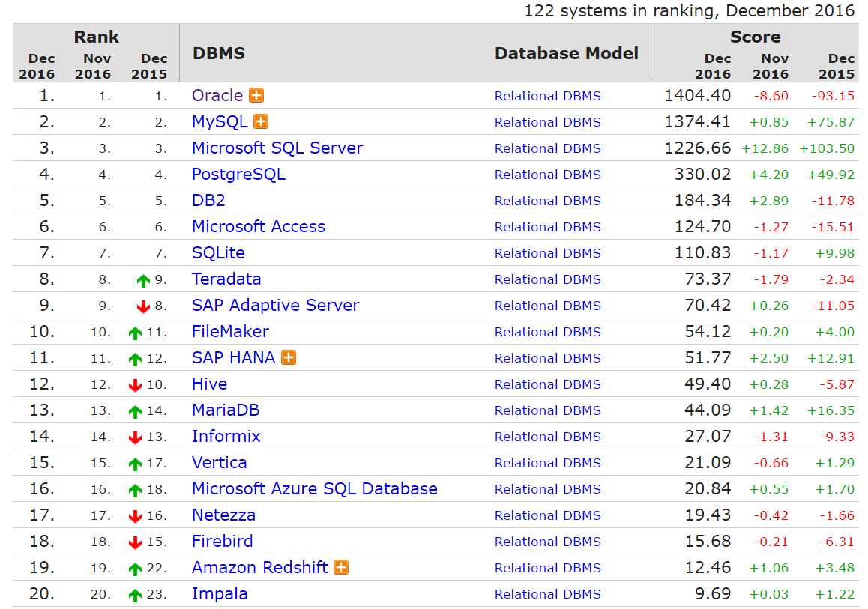The width and height of the screenshot is (868, 609).
Task: Click MySQL's score value 1374.41
Action: [x=698, y=121]
